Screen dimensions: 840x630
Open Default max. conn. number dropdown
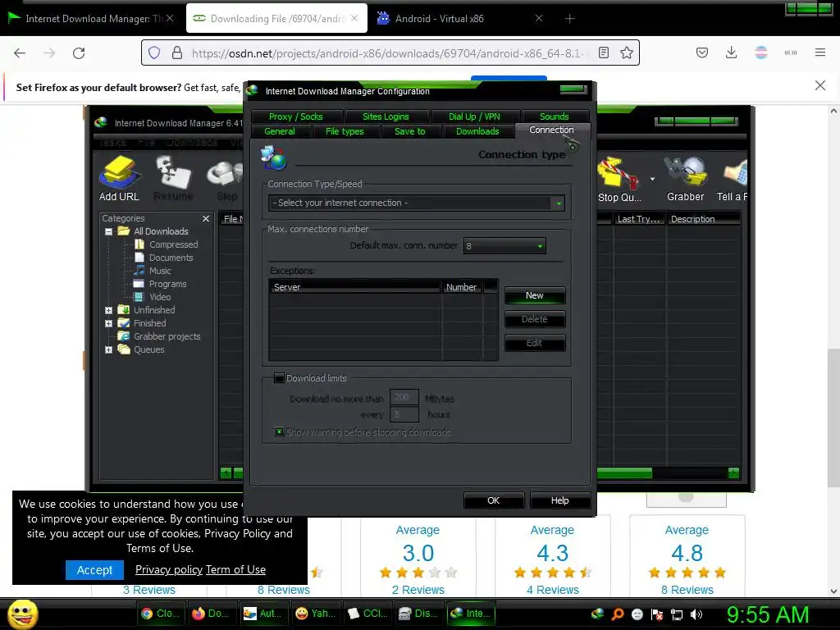504,246
